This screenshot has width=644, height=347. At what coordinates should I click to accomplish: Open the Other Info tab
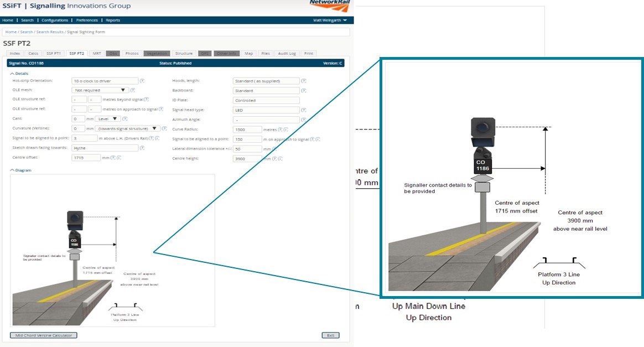tap(227, 53)
